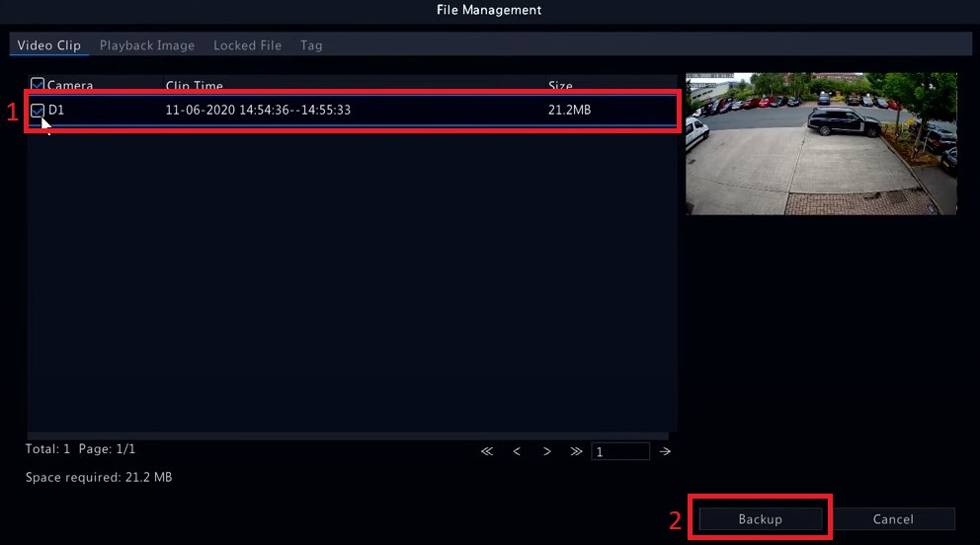Click the go-to-page arrow beside page field
980x545 pixels.
click(665, 451)
